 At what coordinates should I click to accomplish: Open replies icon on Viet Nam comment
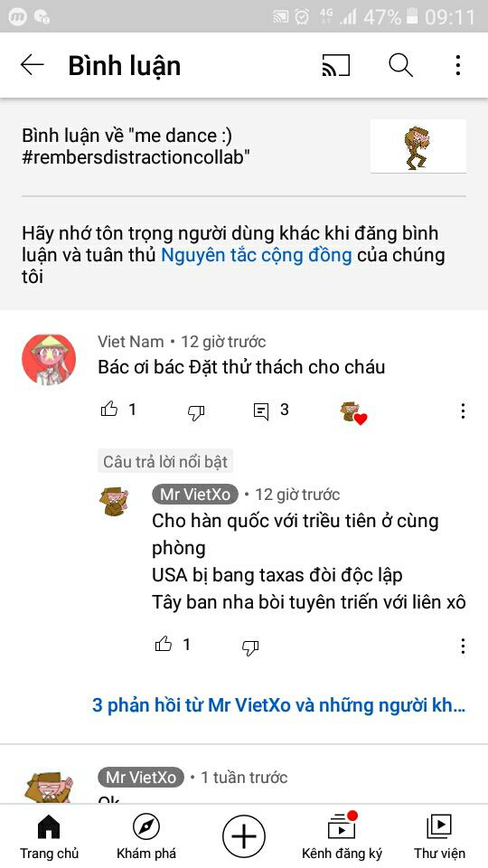pos(260,411)
